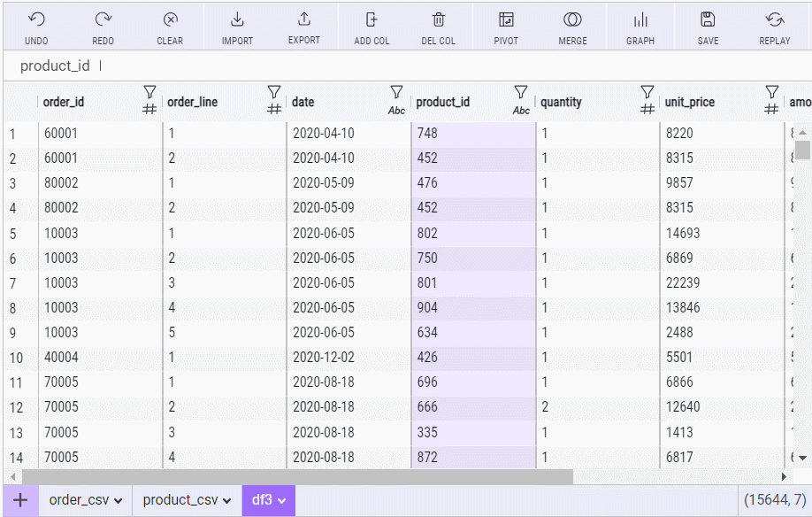Viewport: 812px width, 517px height.
Task: Expand the product_csv tab dropdown arrow
Action: coord(227,501)
